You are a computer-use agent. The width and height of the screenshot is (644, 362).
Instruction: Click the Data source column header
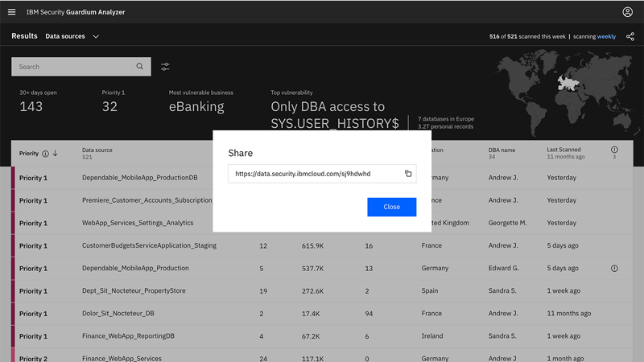[x=97, y=150]
